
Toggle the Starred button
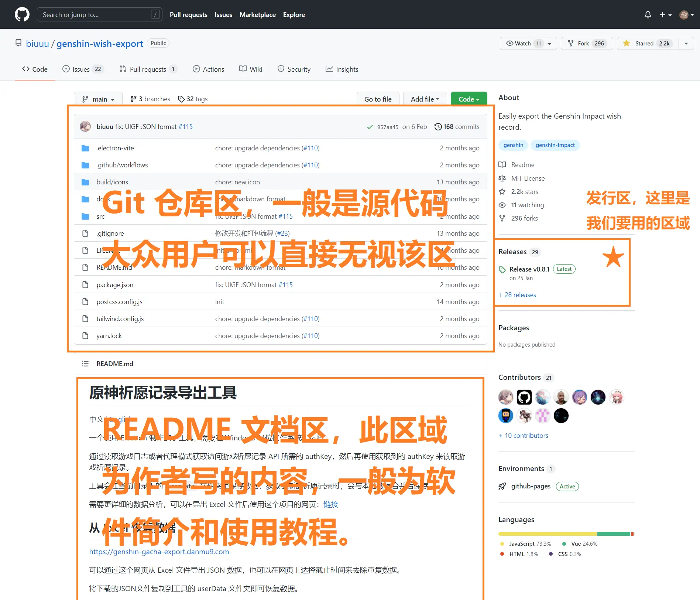[x=648, y=43]
